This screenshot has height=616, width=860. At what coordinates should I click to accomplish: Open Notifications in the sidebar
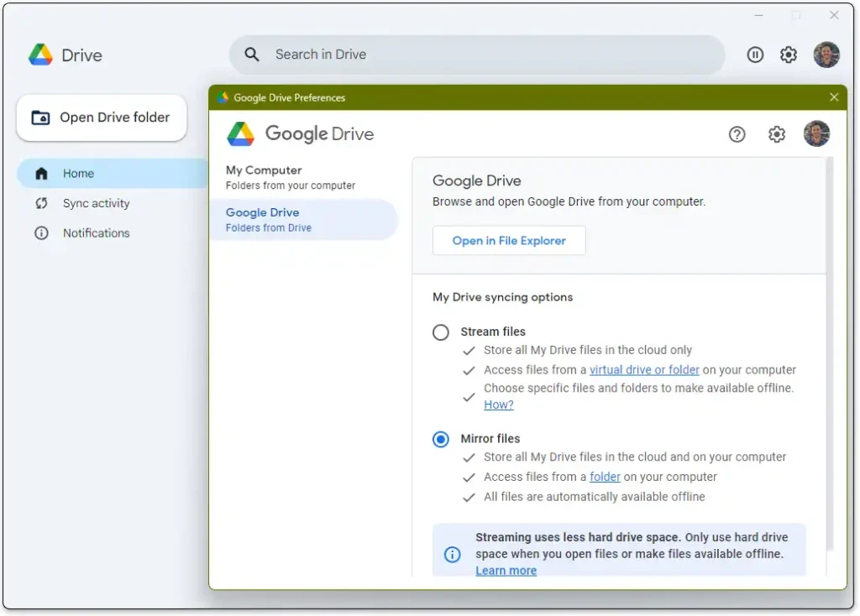(x=96, y=233)
